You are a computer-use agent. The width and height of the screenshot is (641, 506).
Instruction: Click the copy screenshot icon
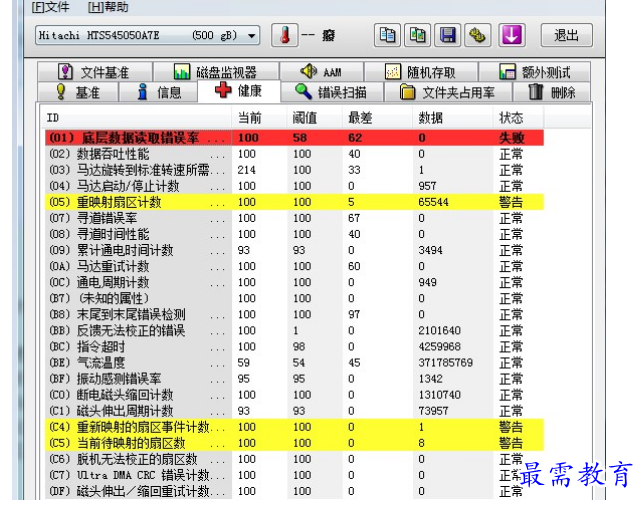(x=417, y=35)
